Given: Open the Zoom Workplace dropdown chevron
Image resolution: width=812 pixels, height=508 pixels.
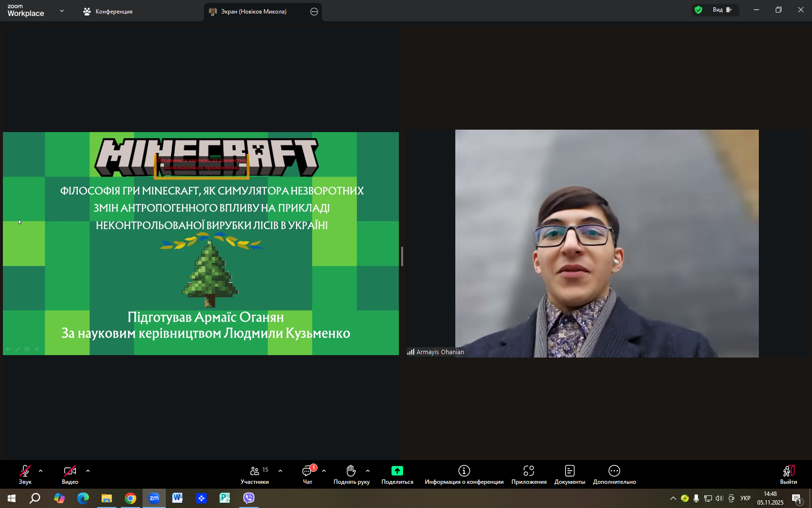Looking at the screenshot, I should click(62, 11).
